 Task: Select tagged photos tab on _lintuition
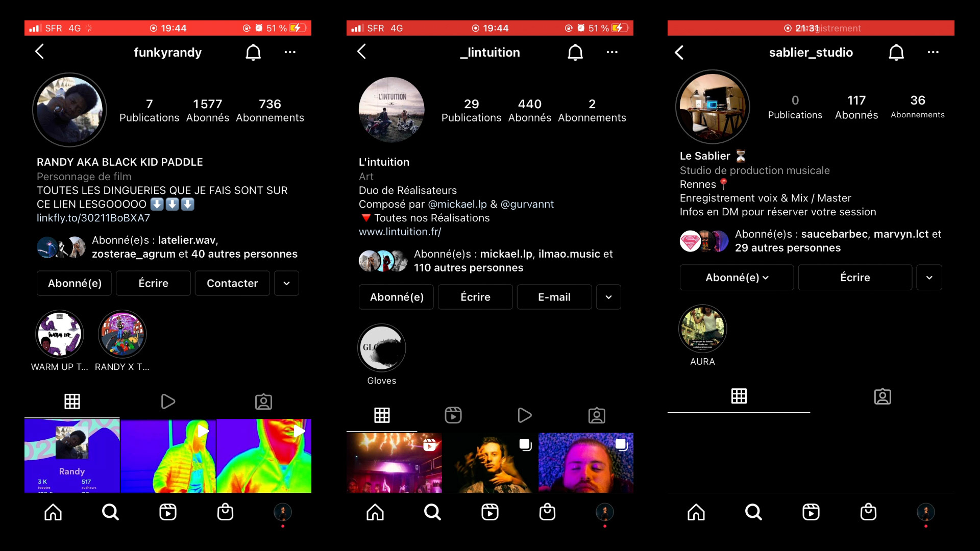597,415
